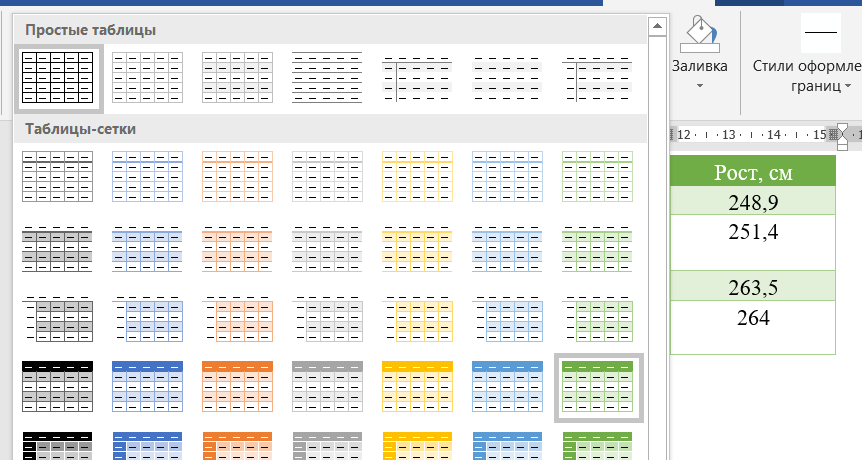Click the table cell containing 248,9
This screenshot has height=460, width=862.
[x=753, y=201]
